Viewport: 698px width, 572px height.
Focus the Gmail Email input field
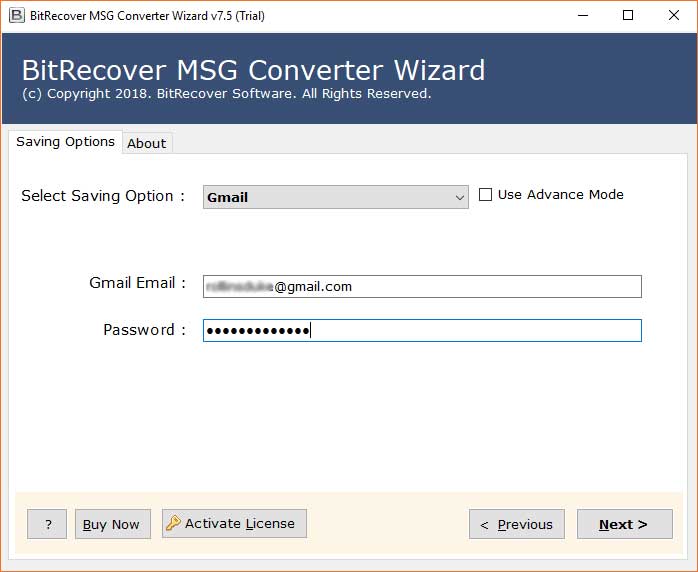pyautogui.click(x=422, y=286)
